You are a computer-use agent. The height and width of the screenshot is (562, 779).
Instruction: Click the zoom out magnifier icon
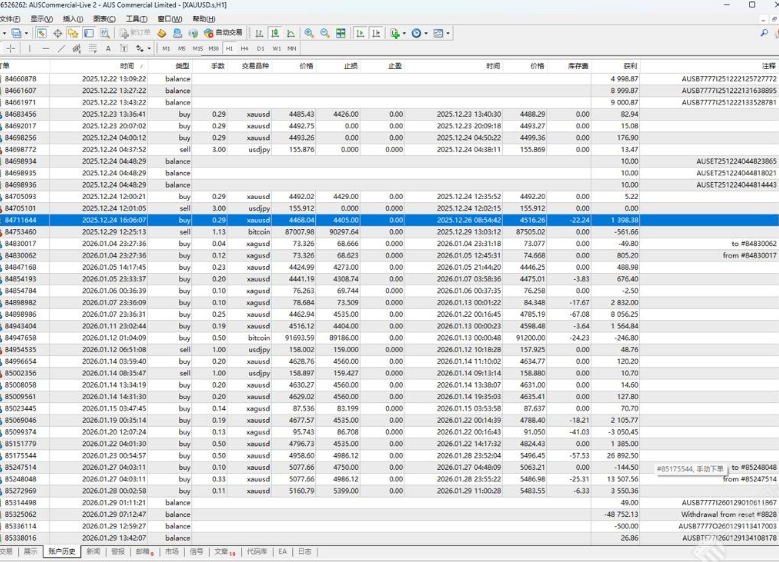[324, 33]
